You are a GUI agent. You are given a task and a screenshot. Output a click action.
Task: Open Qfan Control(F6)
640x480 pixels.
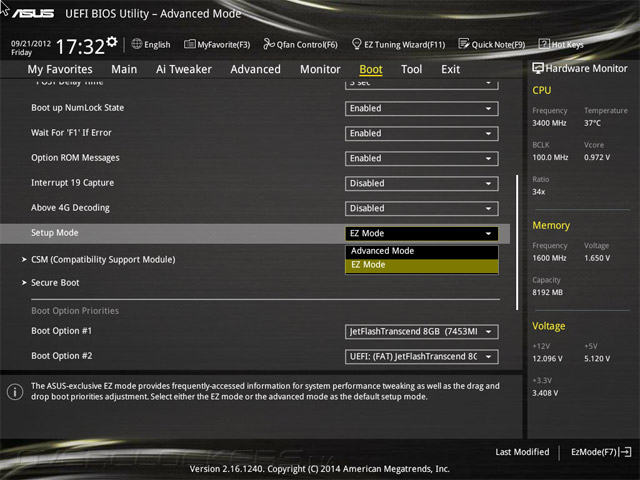(x=300, y=44)
